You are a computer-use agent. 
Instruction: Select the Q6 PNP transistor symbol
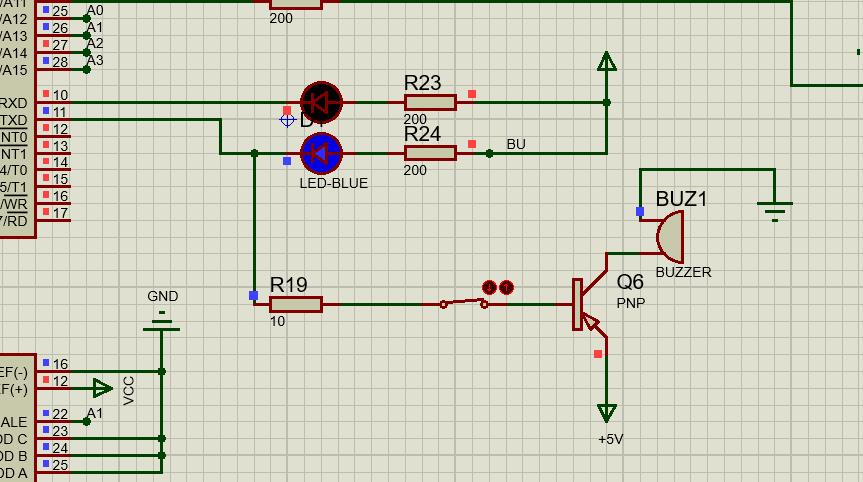click(590, 304)
